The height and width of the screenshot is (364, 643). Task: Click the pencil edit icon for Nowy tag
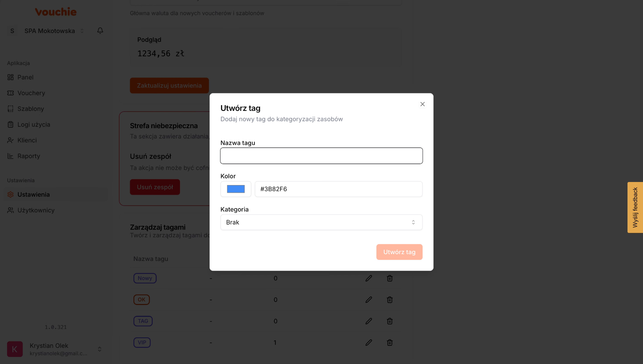[x=369, y=278]
